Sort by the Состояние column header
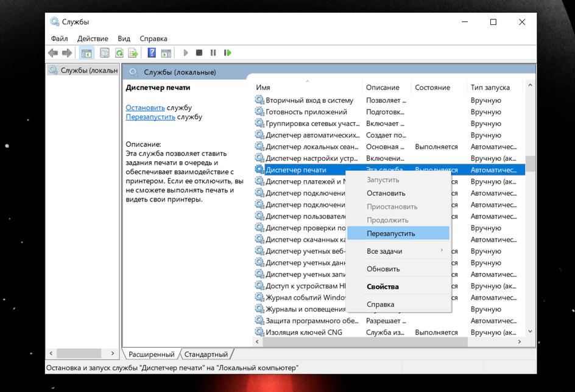Screen dimensions: 575x392 click(439, 87)
